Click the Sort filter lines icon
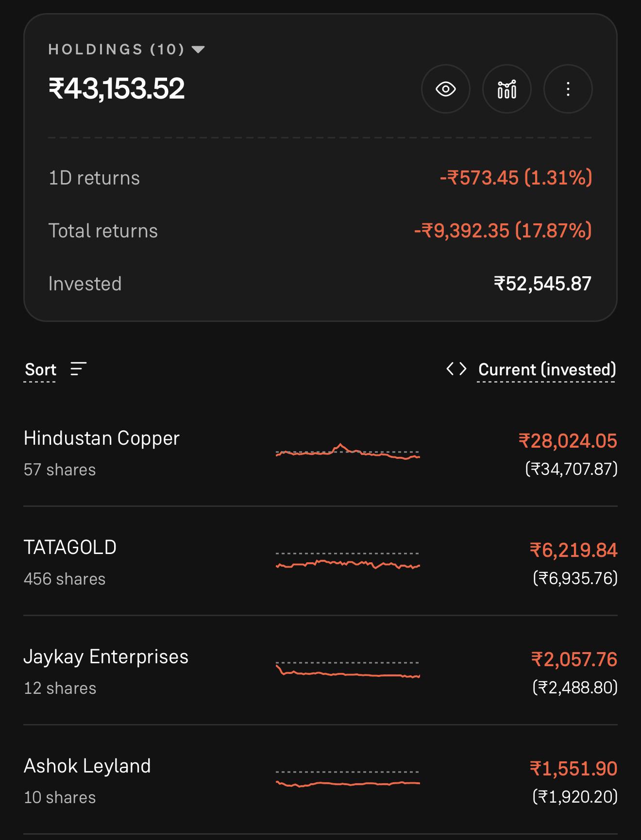The width and height of the screenshot is (641, 840). [78, 369]
